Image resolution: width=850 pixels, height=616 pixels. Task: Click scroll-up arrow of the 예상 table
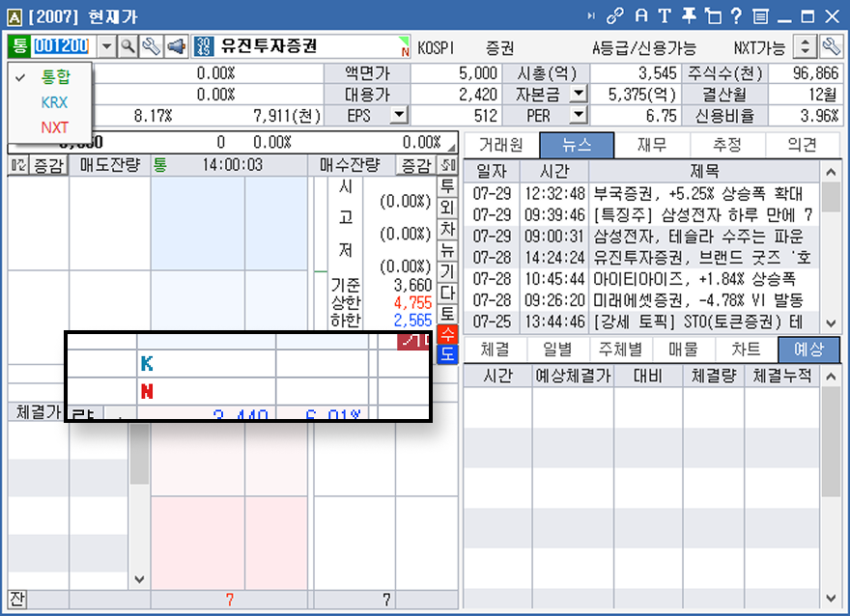click(x=831, y=377)
